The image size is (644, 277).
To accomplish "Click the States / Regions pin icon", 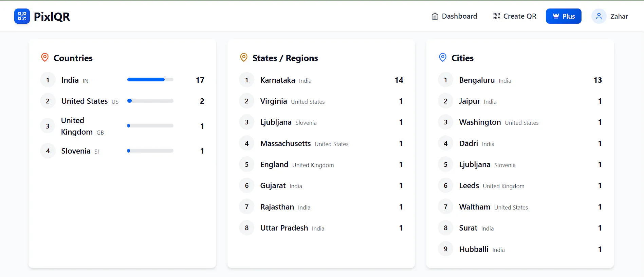I will click(244, 58).
